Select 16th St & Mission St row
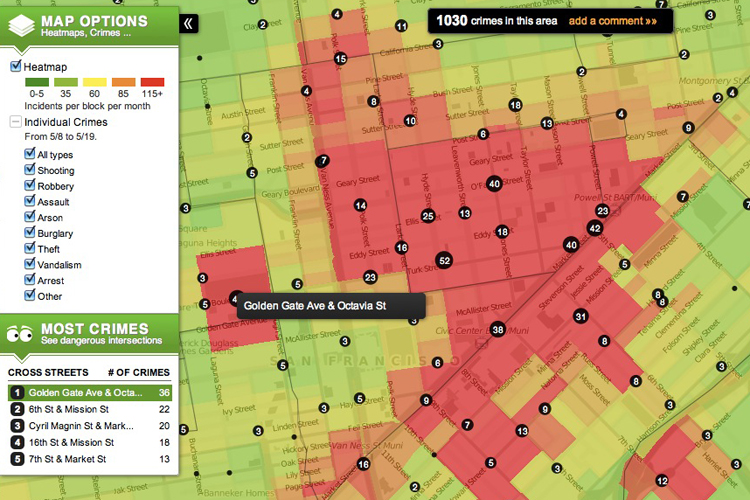The height and width of the screenshot is (500, 750). [90, 442]
